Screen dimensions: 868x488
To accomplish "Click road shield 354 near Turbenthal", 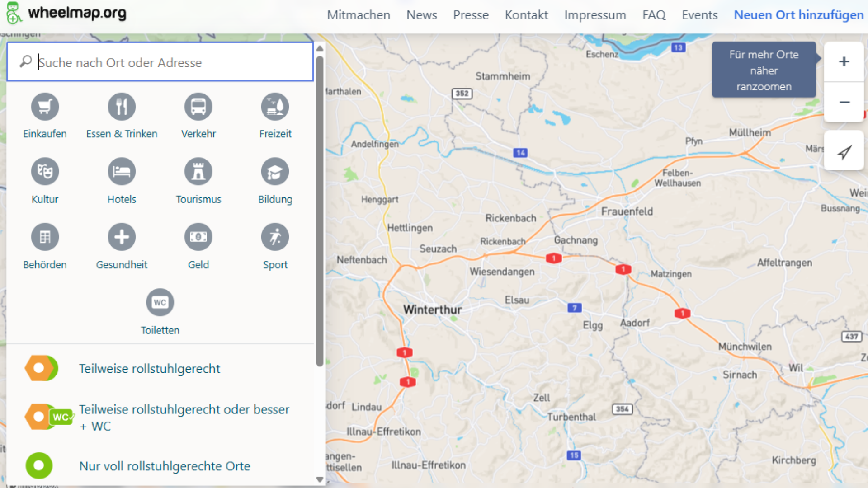I will coord(623,409).
